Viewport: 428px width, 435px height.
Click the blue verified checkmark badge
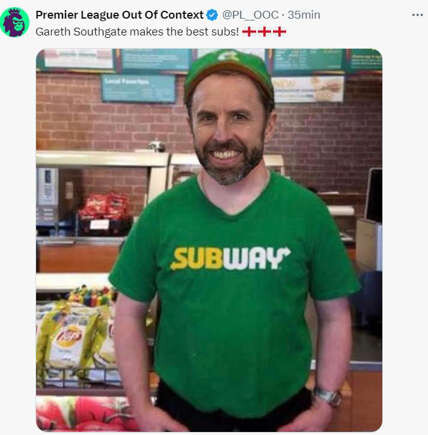pyautogui.click(x=212, y=15)
